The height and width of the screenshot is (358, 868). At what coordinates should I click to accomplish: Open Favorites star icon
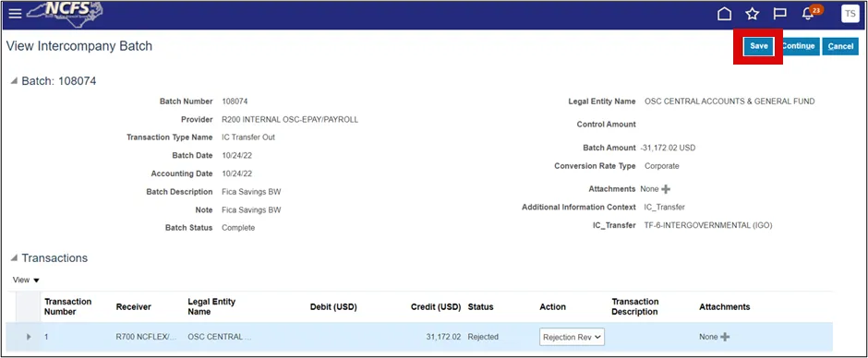tap(752, 14)
